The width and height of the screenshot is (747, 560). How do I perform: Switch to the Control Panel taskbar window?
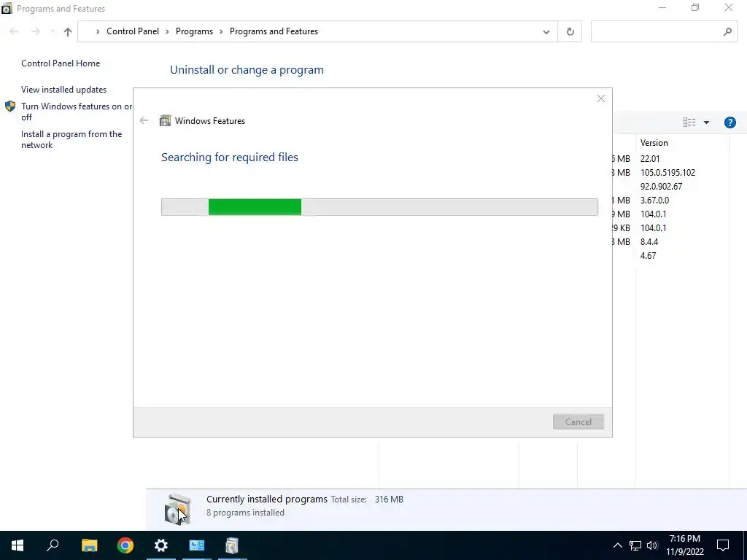(197, 545)
